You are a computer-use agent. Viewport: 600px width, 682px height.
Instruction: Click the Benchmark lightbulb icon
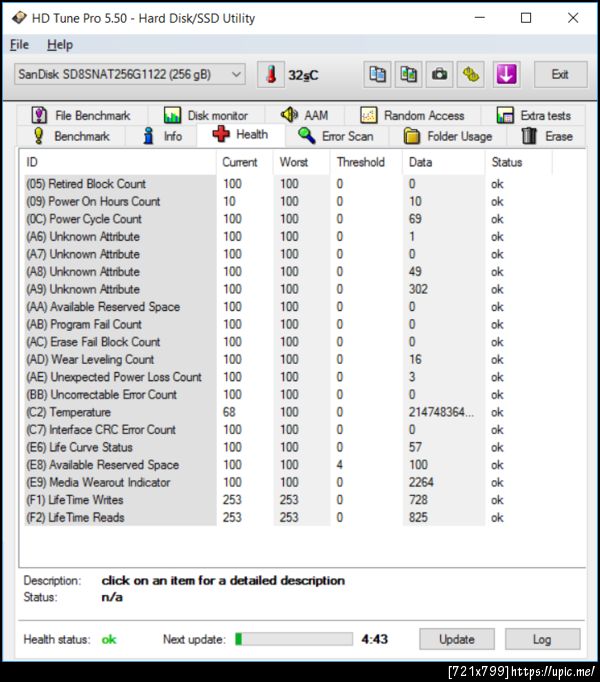pyautogui.click(x=39, y=136)
